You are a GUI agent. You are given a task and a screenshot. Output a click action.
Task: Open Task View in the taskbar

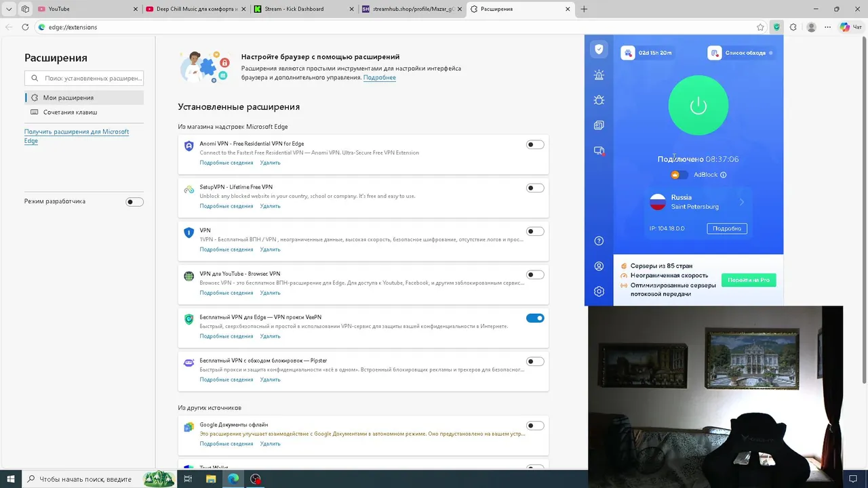189,479
